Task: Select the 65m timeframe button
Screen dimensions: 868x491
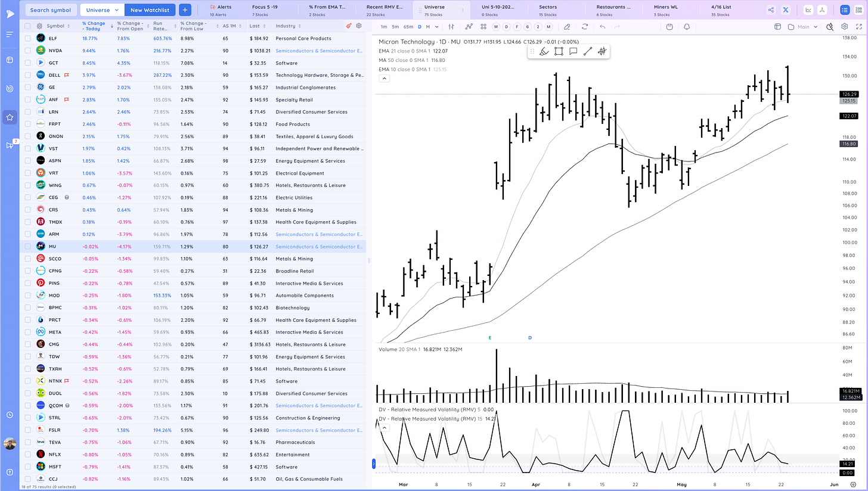Action: click(x=408, y=26)
